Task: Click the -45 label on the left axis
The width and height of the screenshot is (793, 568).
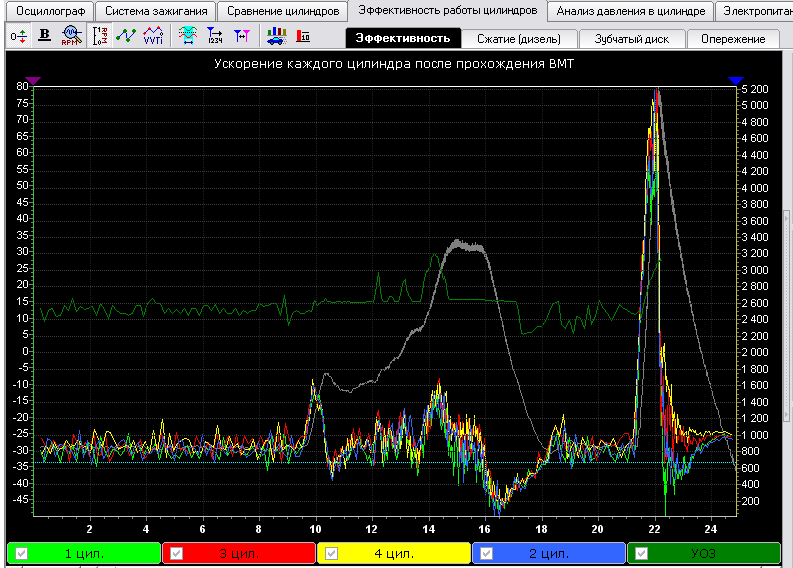Action: (20, 499)
